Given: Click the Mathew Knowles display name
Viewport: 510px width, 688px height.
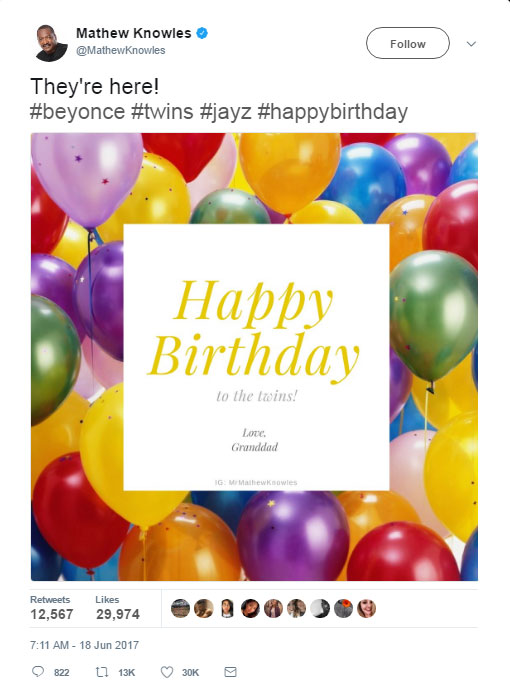Looking at the screenshot, I should pos(133,33).
